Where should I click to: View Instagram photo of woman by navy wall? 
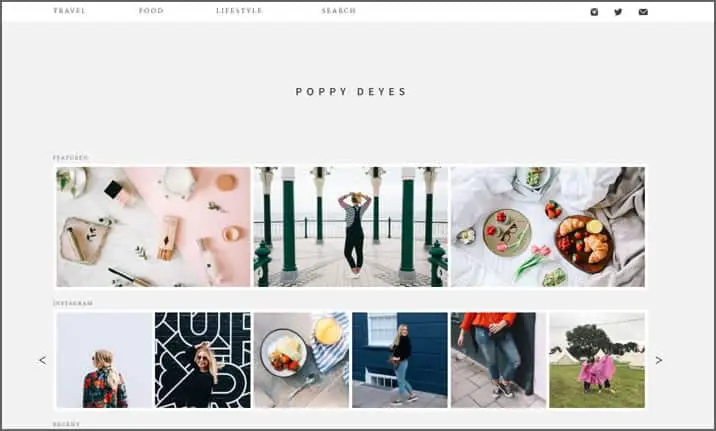point(400,360)
